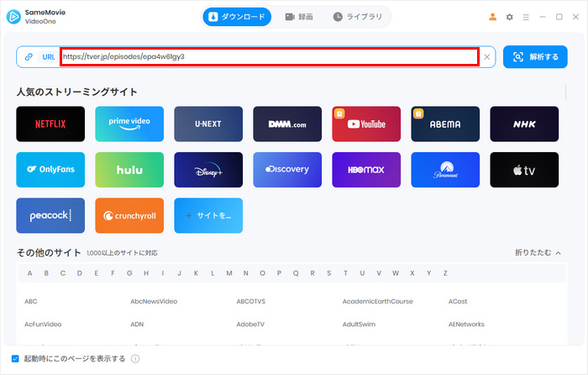Image resolution: width=588 pixels, height=375 pixels.
Task: Toggle 起動時にこのページを表示する checkbox
Action: (x=15, y=359)
